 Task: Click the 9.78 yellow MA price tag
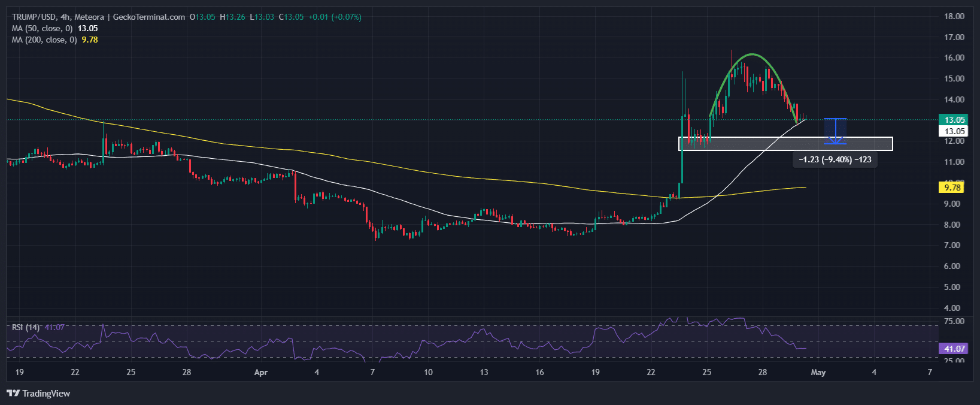[x=952, y=188]
